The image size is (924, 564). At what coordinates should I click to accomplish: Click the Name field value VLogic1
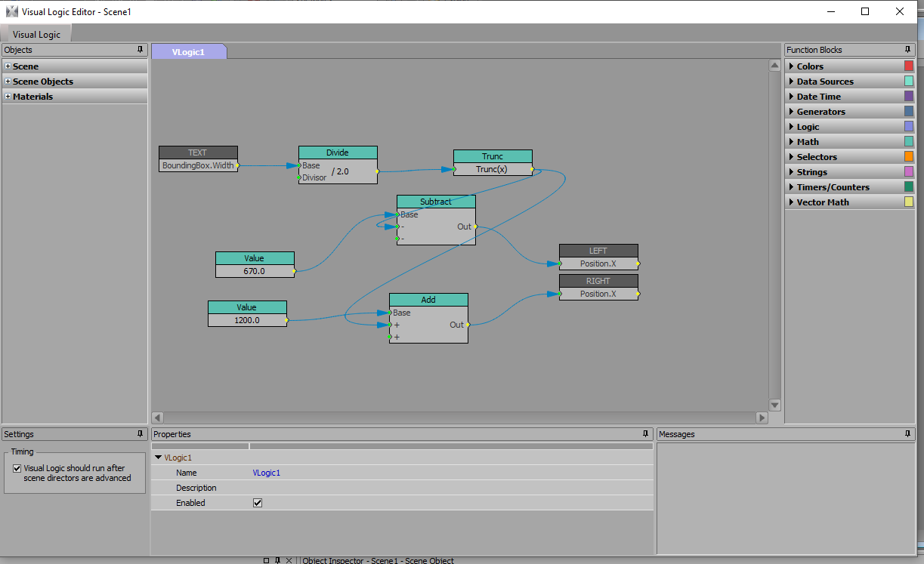[x=267, y=473]
